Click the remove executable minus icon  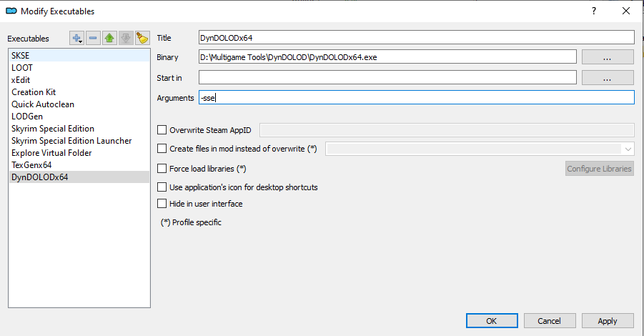point(94,38)
